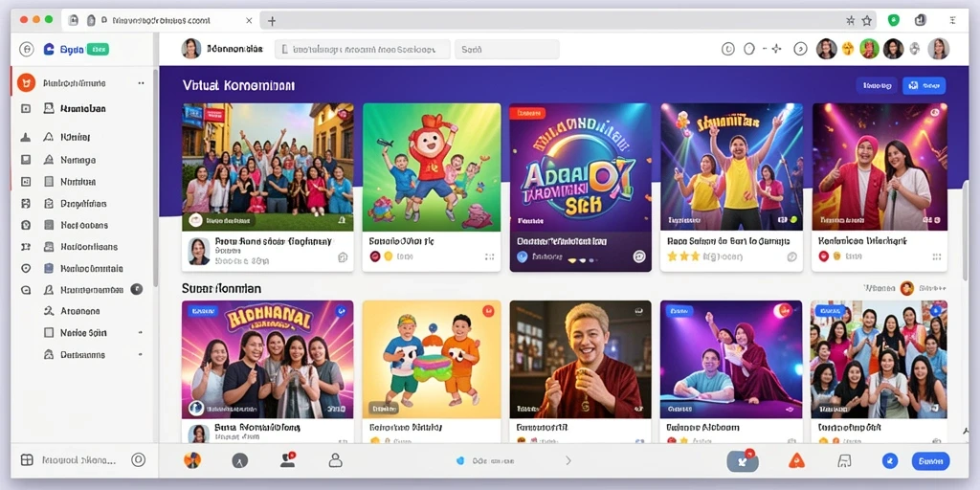Open a new browser tab

pyautogui.click(x=271, y=21)
